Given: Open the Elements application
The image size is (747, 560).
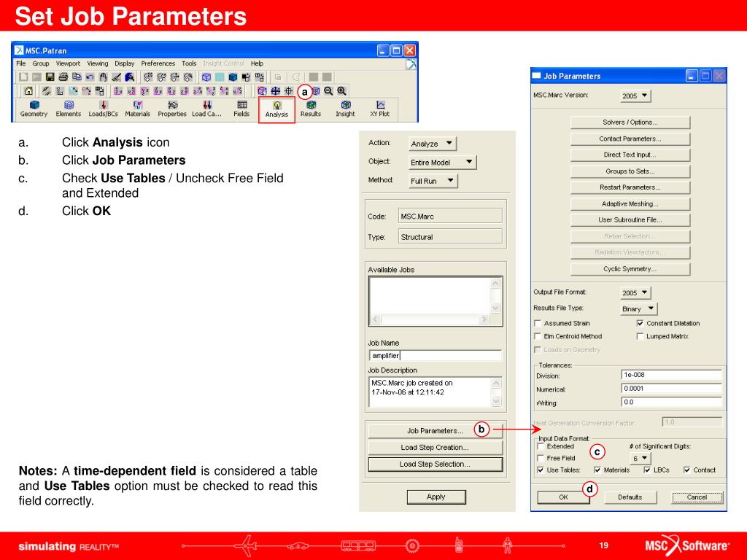Looking at the screenshot, I should (x=68, y=109).
